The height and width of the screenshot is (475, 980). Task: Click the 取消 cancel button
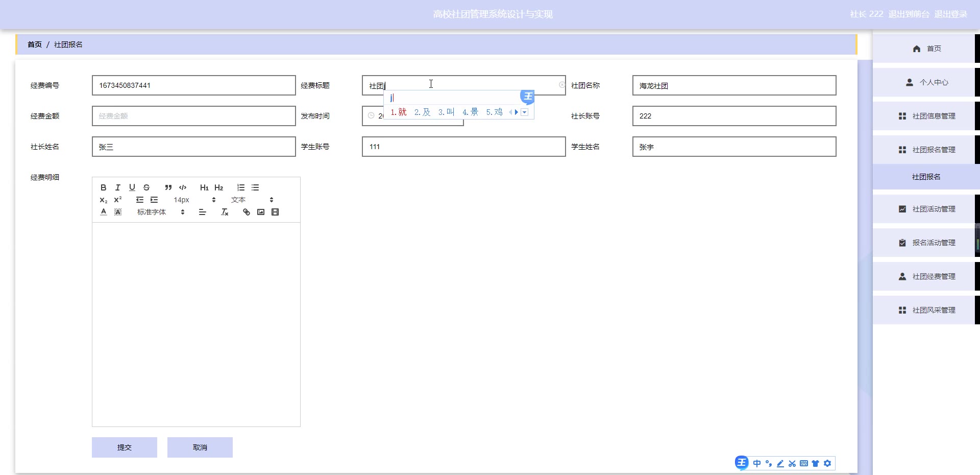tap(200, 447)
